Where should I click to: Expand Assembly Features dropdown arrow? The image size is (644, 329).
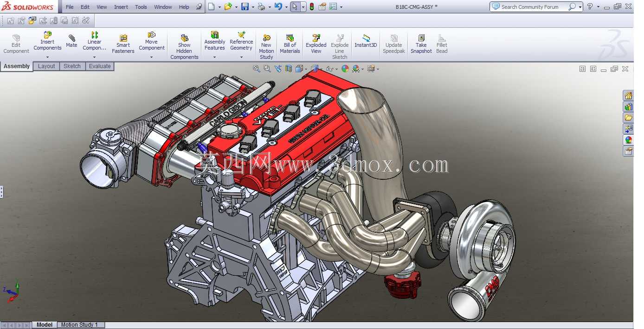pyautogui.click(x=214, y=57)
